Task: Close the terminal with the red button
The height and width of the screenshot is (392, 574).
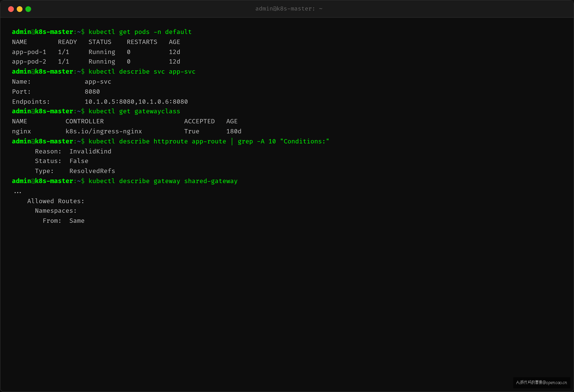Action: point(11,9)
